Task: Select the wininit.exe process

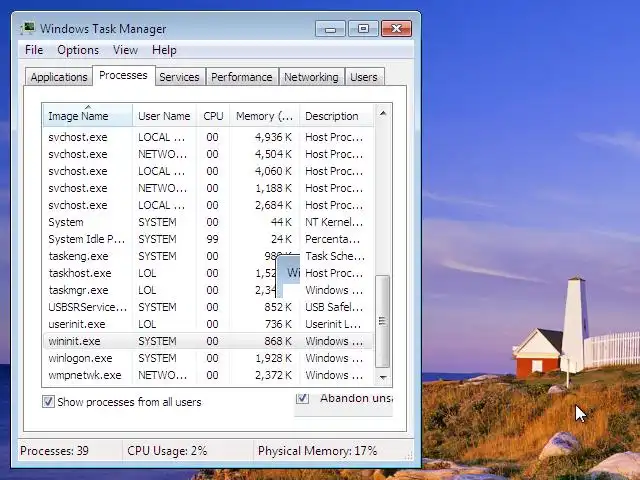Action: click(208, 341)
